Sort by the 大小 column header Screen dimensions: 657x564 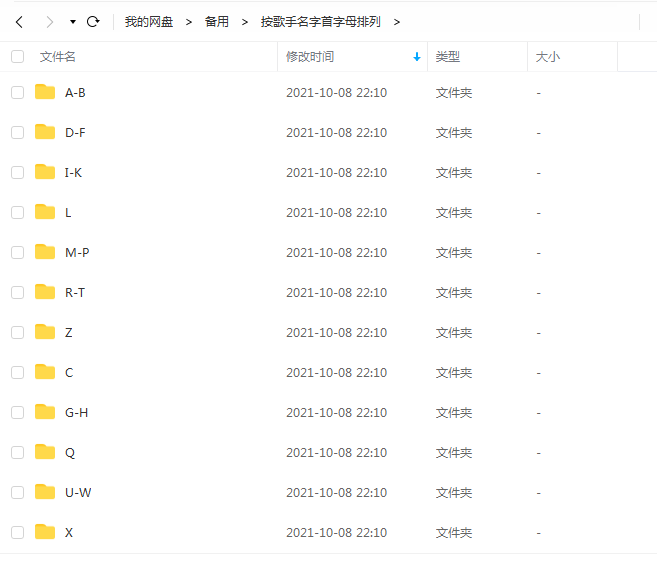coord(548,57)
